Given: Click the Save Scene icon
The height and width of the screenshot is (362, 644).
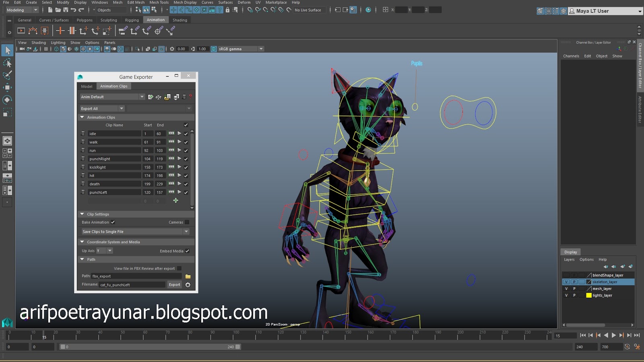Looking at the screenshot, I should [66, 10].
